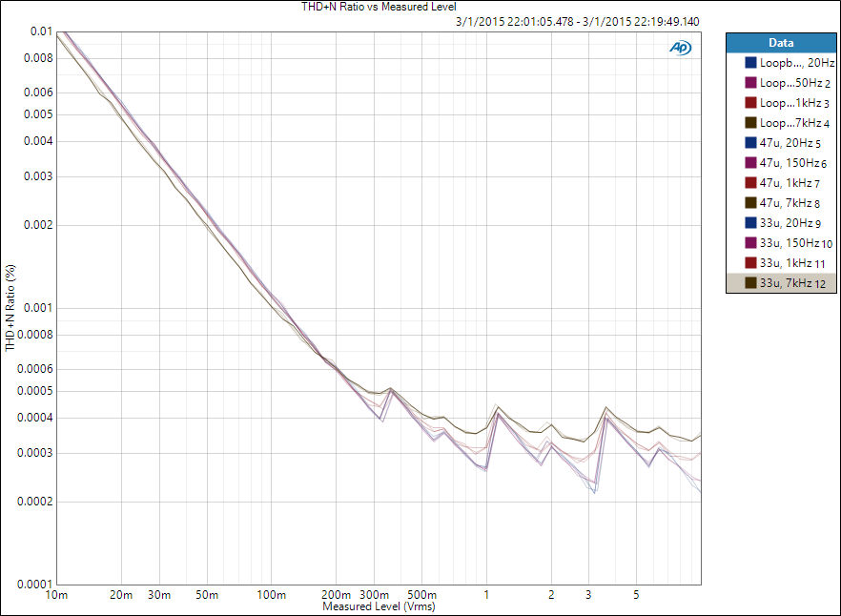Click the swatch beside 47u, 7kHz 8
The image size is (841, 616).
click(751, 203)
